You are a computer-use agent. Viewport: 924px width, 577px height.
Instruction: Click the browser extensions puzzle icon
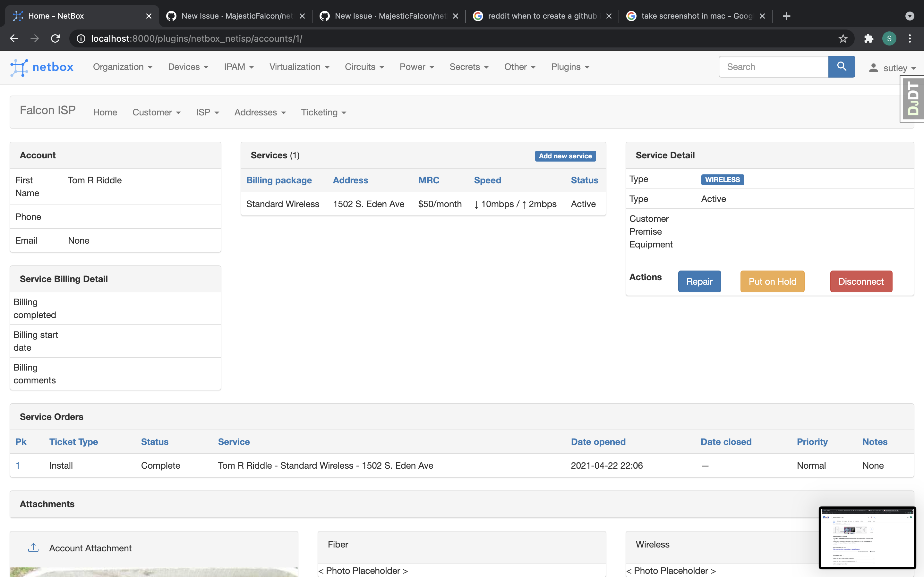coord(868,38)
